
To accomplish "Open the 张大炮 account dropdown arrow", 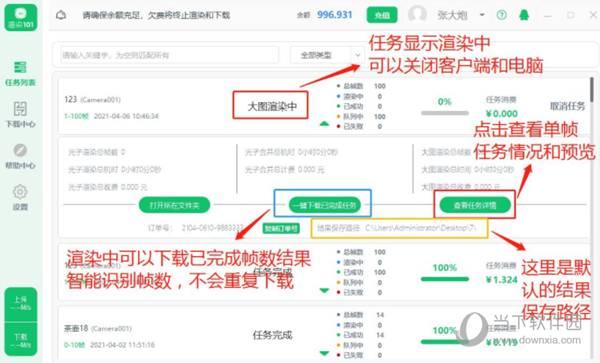I will pos(482,15).
